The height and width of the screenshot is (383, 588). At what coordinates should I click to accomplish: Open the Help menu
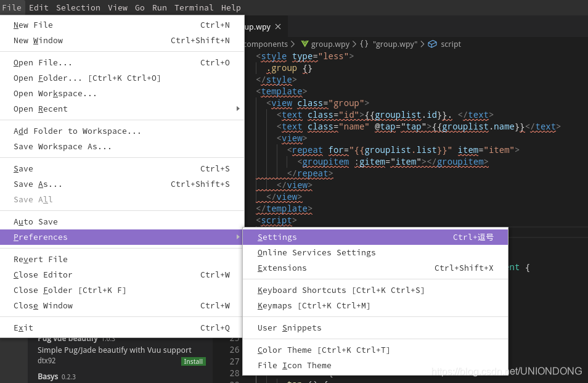231,7
